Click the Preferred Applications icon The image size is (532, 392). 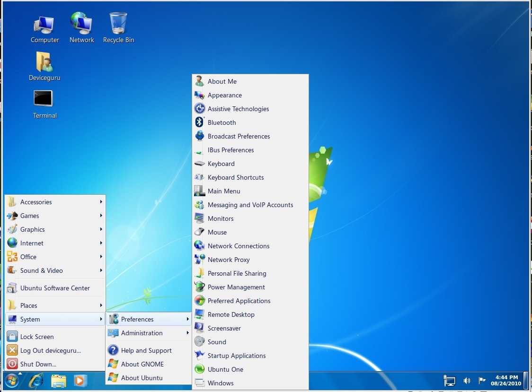coord(200,301)
